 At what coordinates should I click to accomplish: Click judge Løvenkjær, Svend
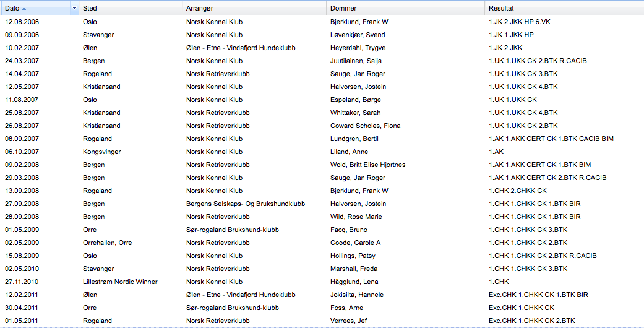point(358,35)
